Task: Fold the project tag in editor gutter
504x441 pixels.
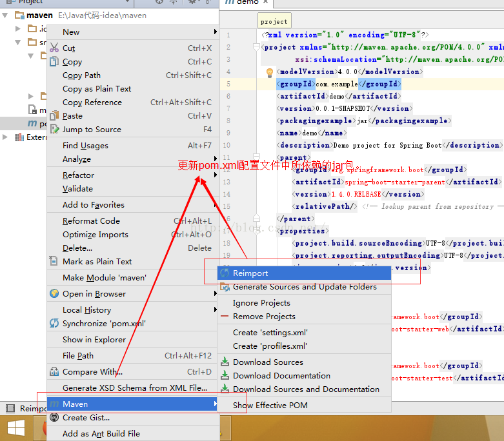Action: click(x=256, y=47)
